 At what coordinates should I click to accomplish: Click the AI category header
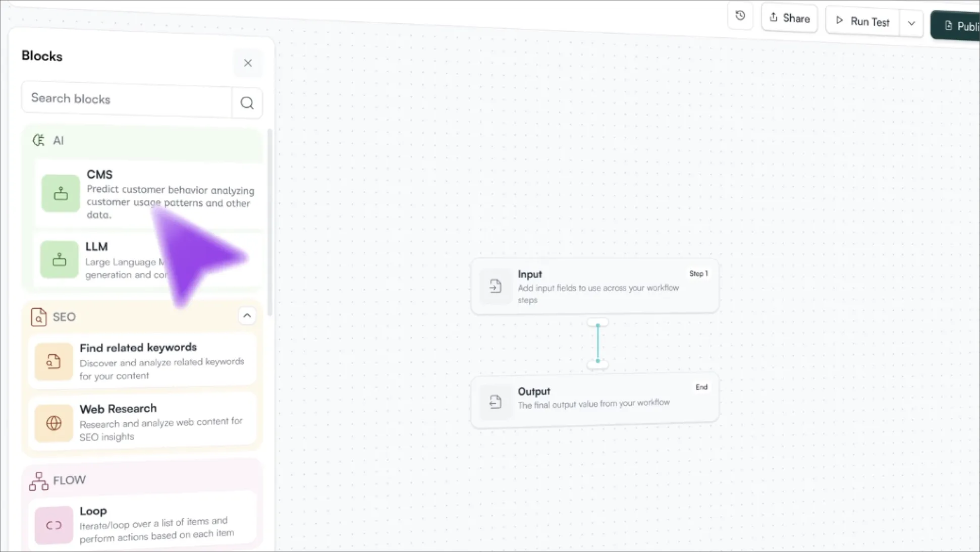[59, 141]
